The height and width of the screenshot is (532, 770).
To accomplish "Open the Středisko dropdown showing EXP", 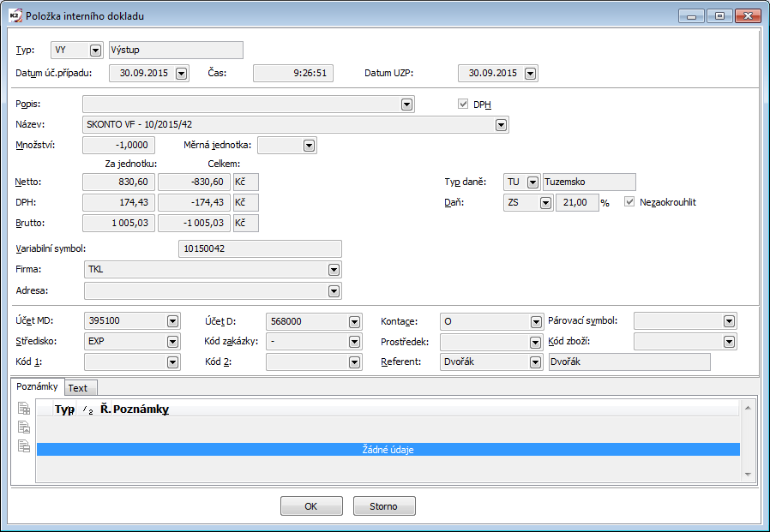I will 172,342.
